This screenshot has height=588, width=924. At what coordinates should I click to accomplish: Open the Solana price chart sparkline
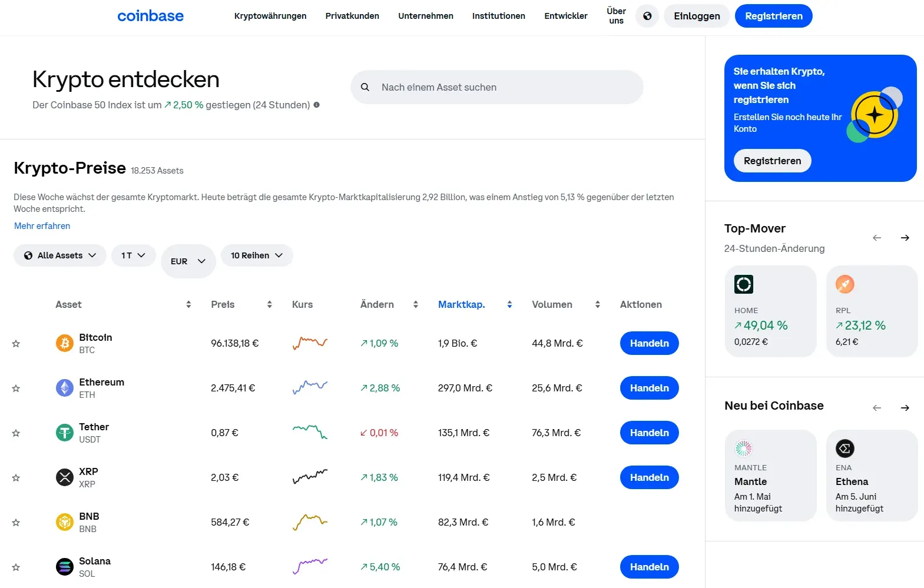[x=310, y=567]
